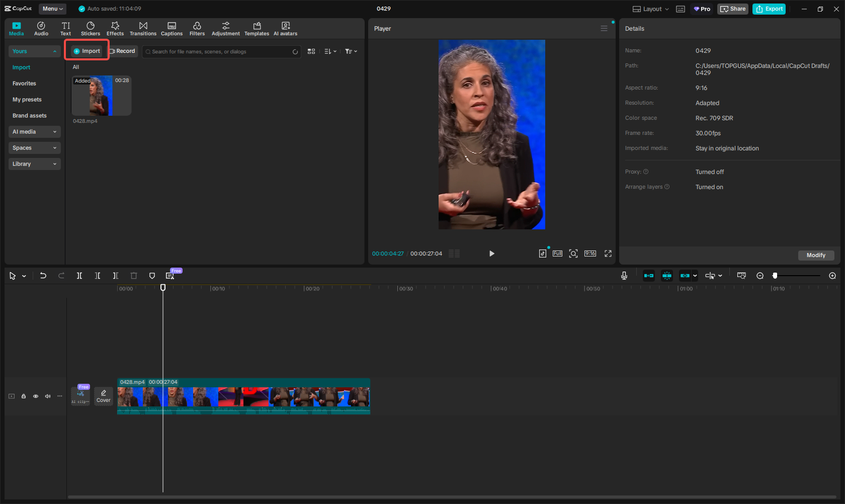The image size is (845, 504).
Task: Activate the voiceover microphone tool
Action: click(624, 276)
